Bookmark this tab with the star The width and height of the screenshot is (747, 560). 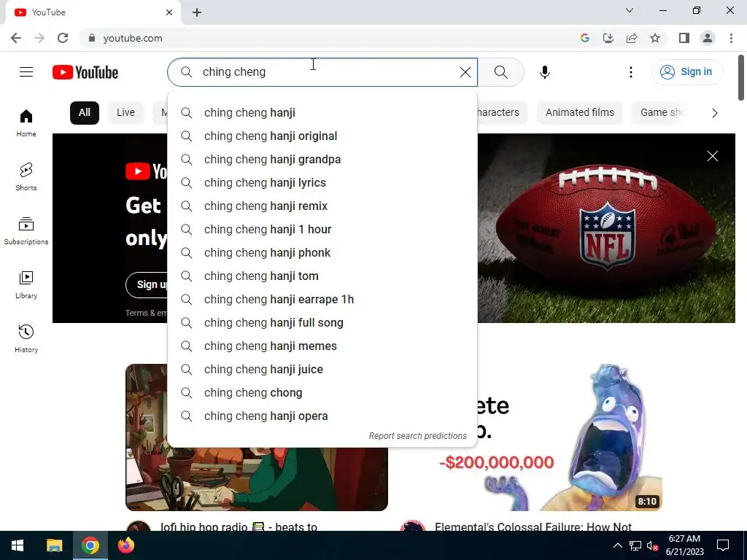[x=655, y=38]
